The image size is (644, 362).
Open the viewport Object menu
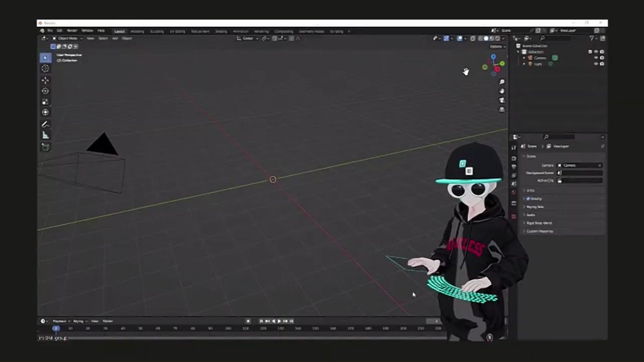[x=127, y=39]
